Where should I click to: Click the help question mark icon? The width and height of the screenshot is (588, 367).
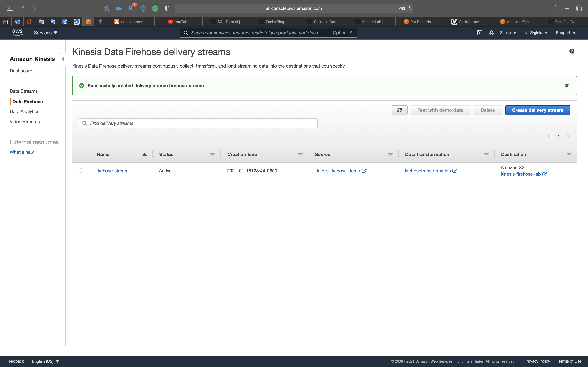(x=572, y=51)
